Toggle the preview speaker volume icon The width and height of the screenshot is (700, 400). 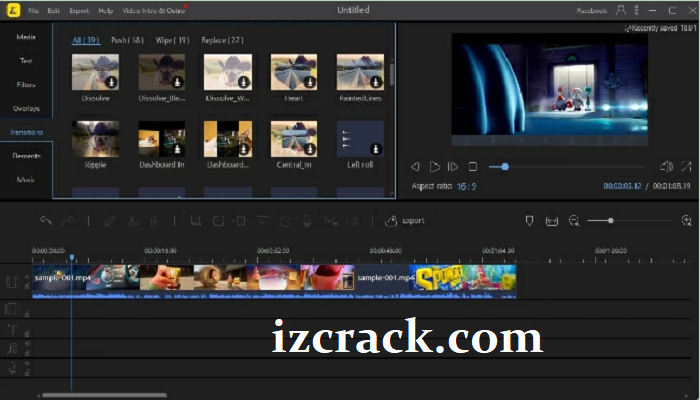click(x=666, y=167)
